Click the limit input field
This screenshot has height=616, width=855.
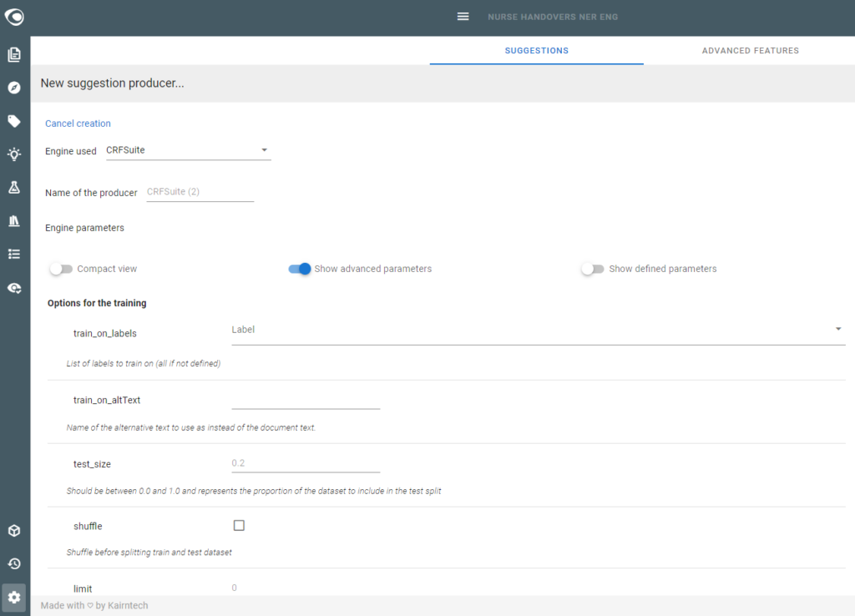(x=306, y=588)
